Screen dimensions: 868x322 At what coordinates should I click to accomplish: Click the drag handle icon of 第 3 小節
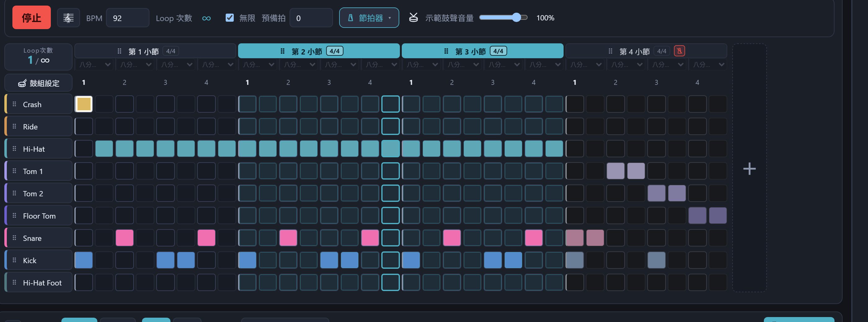click(446, 51)
